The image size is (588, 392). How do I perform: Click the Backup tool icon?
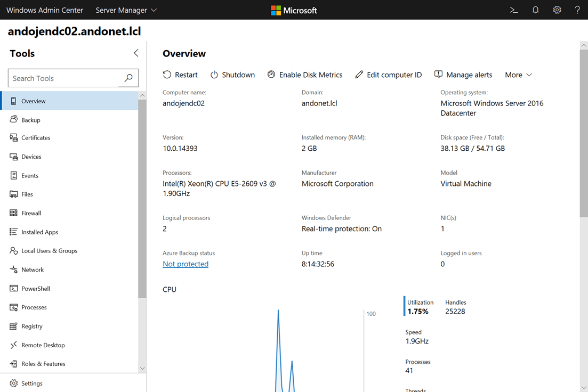[13, 119]
